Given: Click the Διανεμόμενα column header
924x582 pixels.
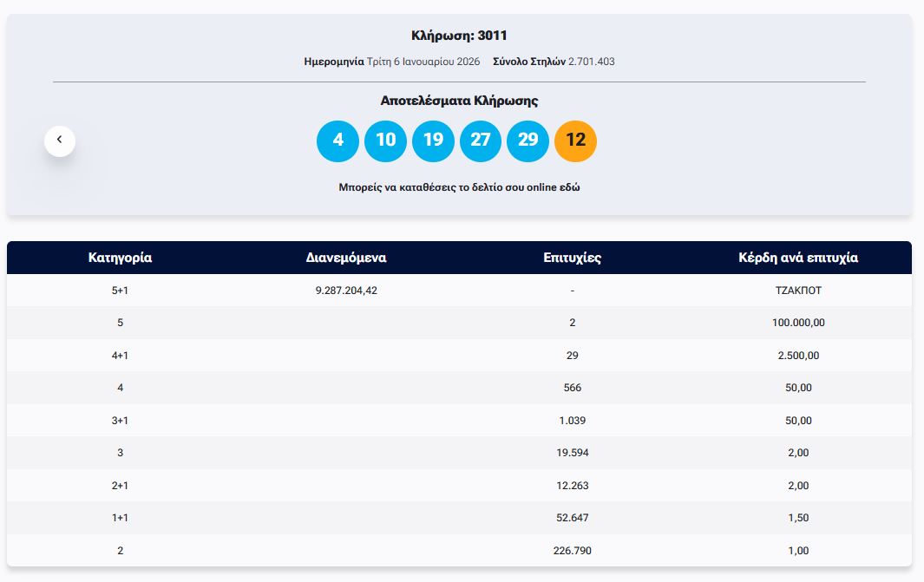Looking at the screenshot, I should (x=346, y=258).
